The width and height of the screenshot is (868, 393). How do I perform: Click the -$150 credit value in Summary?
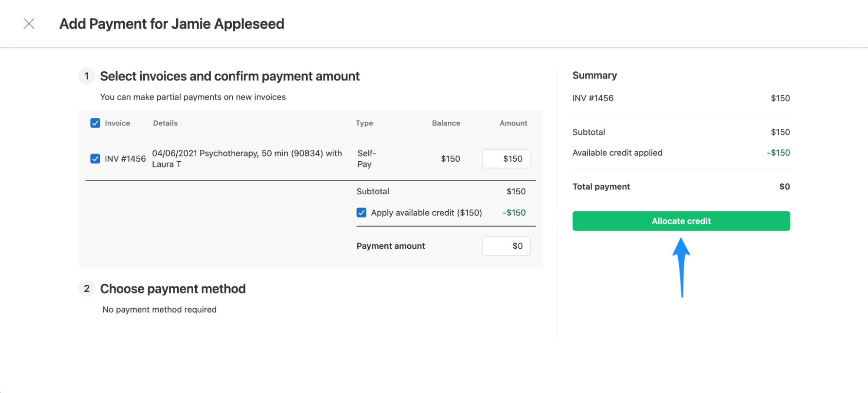point(778,153)
